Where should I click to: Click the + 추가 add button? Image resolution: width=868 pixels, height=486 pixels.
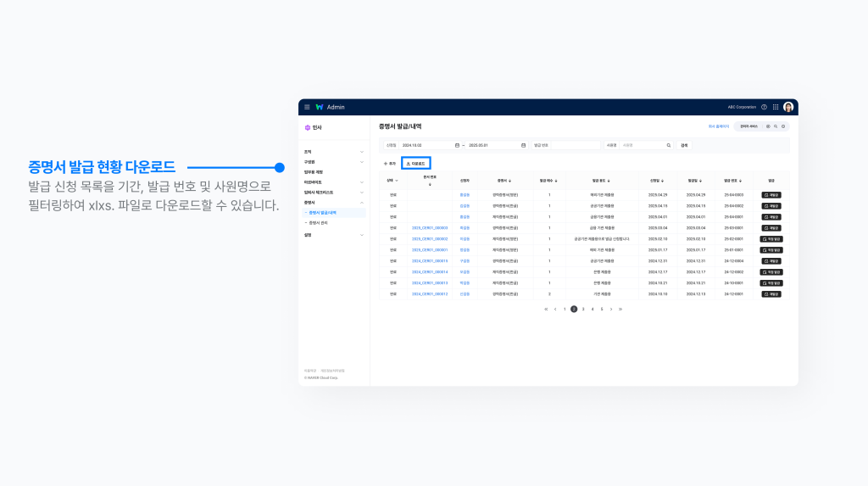(x=390, y=164)
